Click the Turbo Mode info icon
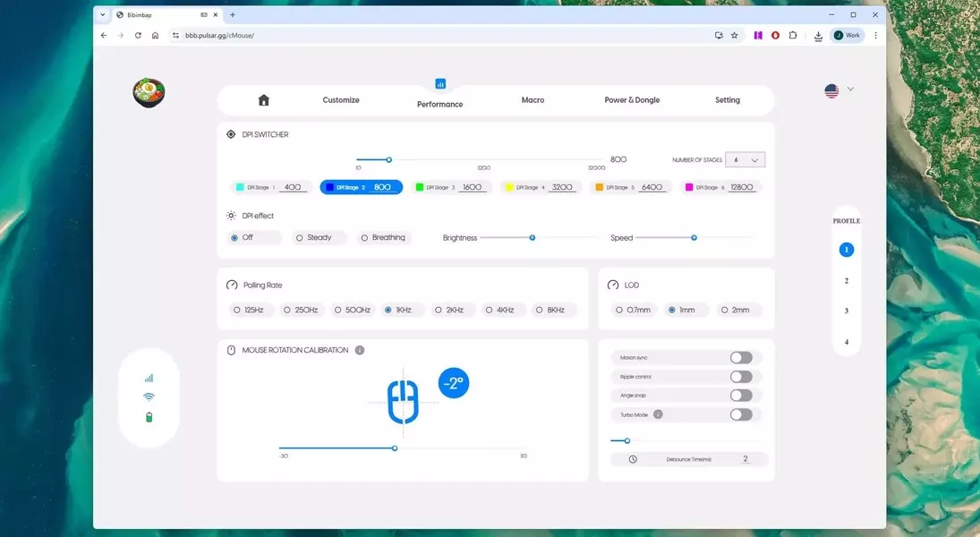Image resolution: width=980 pixels, height=537 pixels. tap(658, 414)
